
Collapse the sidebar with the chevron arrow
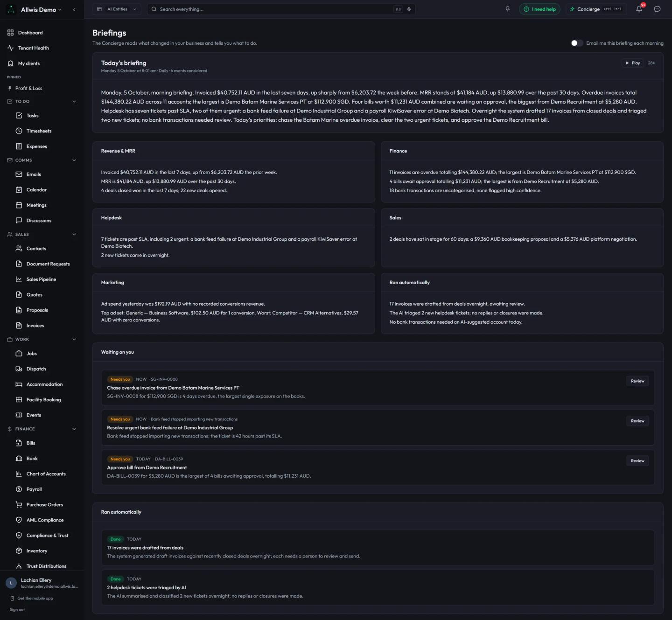pos(74,9)
